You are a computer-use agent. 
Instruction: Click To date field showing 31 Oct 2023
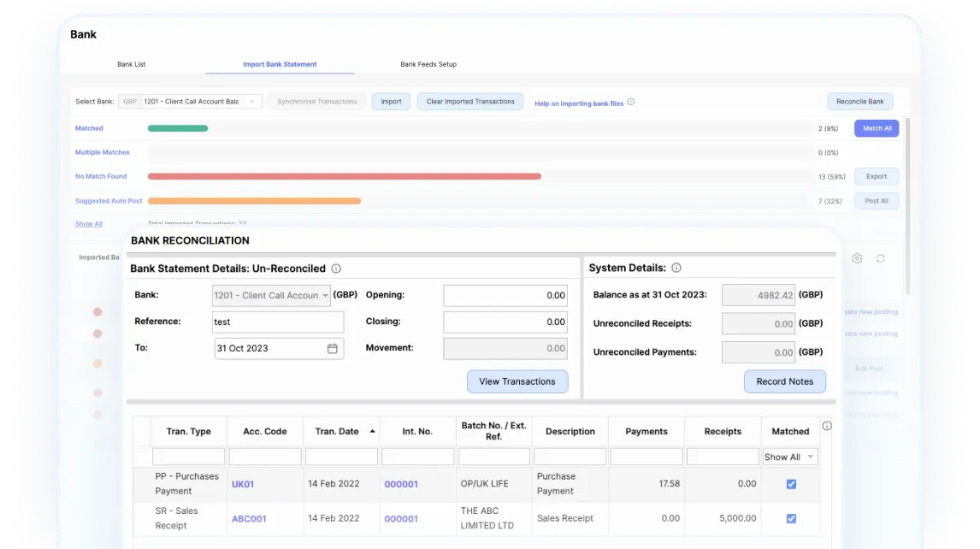(x=279, y=348)
